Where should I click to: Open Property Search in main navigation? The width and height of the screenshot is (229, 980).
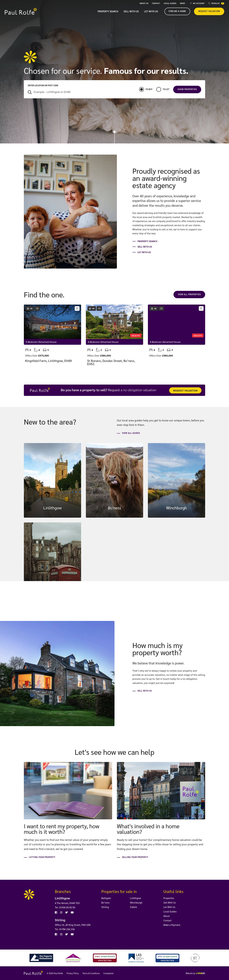tap(108, 11)
